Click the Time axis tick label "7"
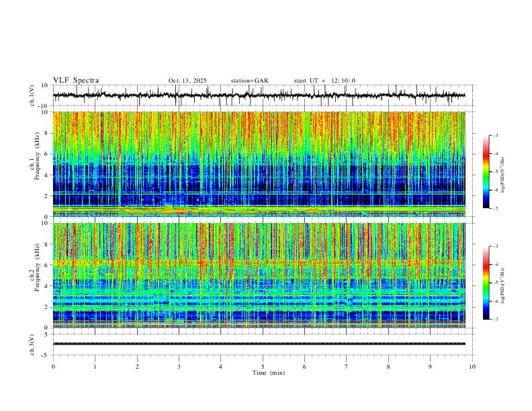 [347, 367]
